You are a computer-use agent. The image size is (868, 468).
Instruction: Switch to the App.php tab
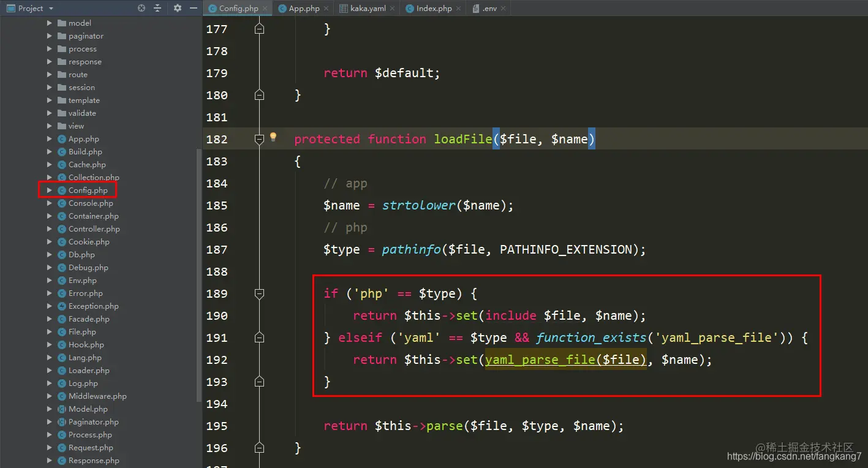(x=304, y=9)
